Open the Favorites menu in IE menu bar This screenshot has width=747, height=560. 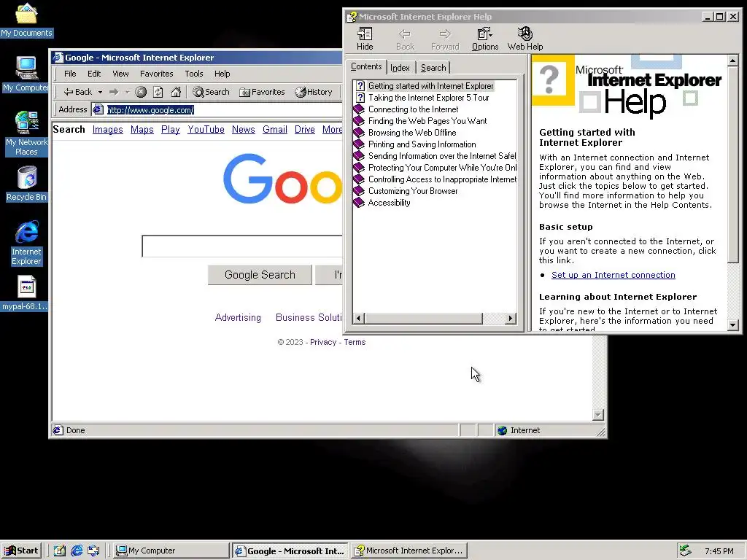(157, 74)
